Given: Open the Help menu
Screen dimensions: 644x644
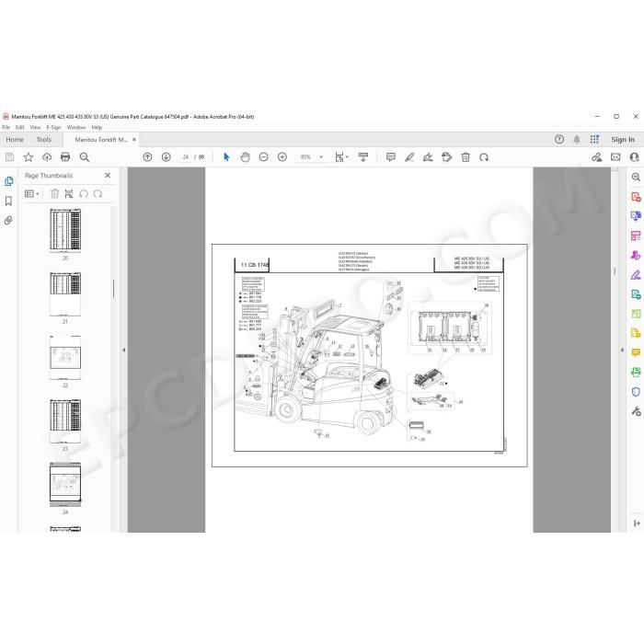Looking at the screenshot, I should click(97, 127).
